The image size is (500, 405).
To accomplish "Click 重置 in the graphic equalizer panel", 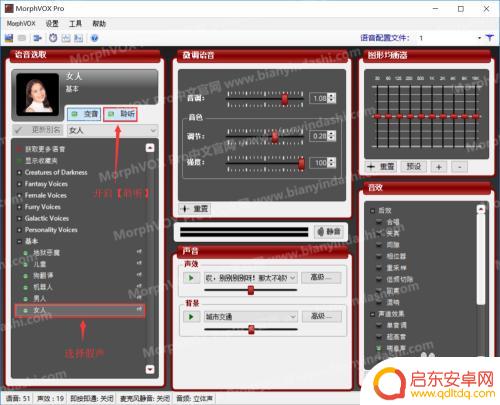I will coord(381,166).
